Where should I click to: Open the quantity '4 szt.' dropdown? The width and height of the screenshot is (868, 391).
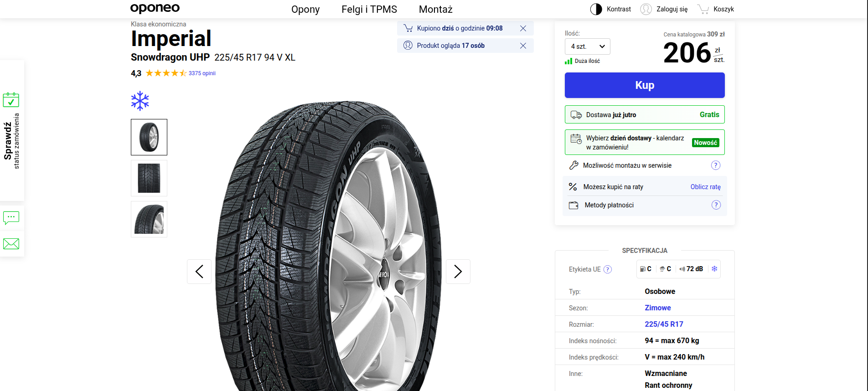pyautogui.click(x=588, y=46)
